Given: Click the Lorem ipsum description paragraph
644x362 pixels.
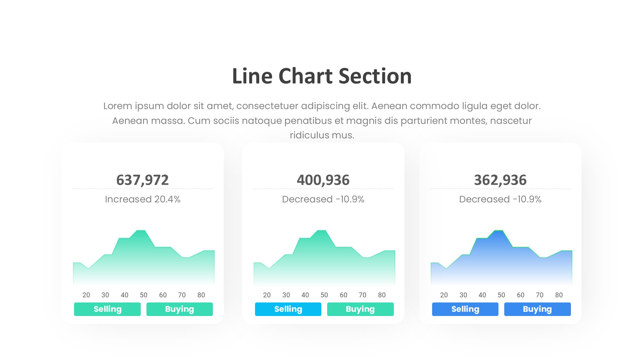Looking at the screenshot, I should tap(322, 120).
